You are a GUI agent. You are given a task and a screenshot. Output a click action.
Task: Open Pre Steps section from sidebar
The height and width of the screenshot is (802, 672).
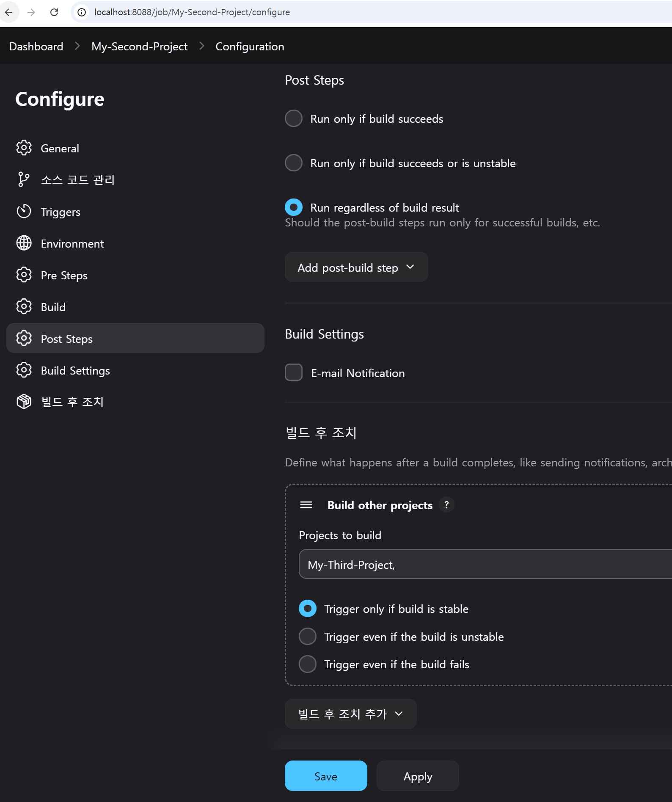click(64, 276)
